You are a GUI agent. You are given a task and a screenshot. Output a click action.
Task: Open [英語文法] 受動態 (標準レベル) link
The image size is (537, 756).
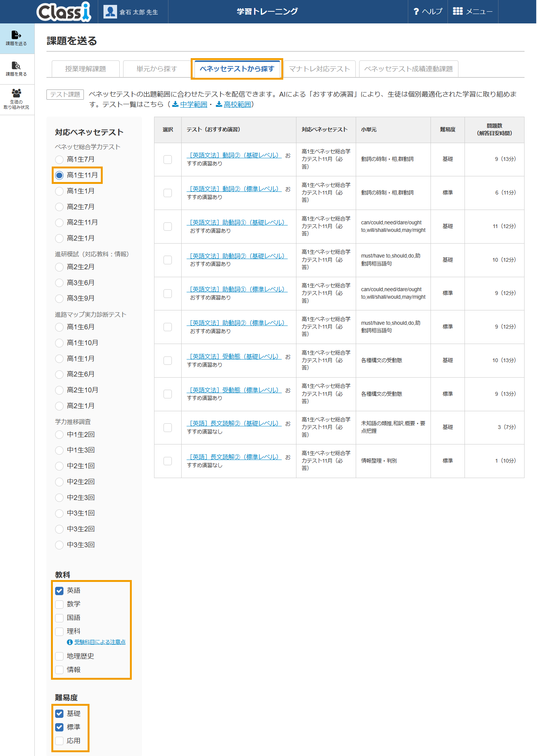234,390
